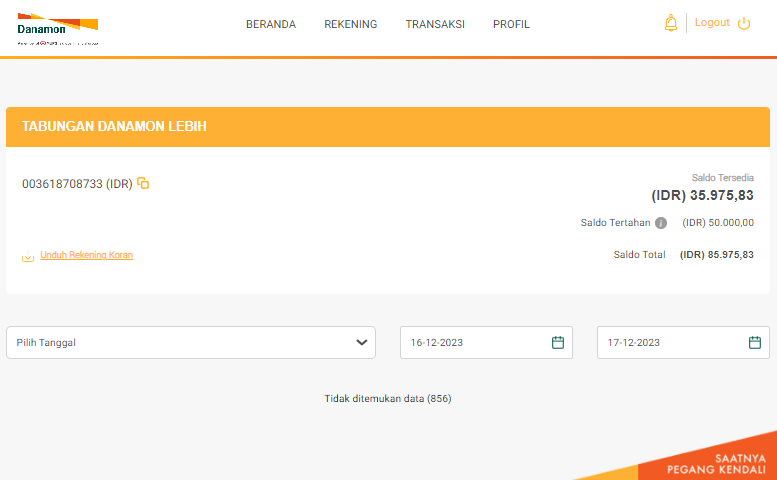The width and height of the screenshot is (777, 480).
Task: Click the start date field showing 16-12-2023
Action: pyautogui.click(x=486, y=342)
